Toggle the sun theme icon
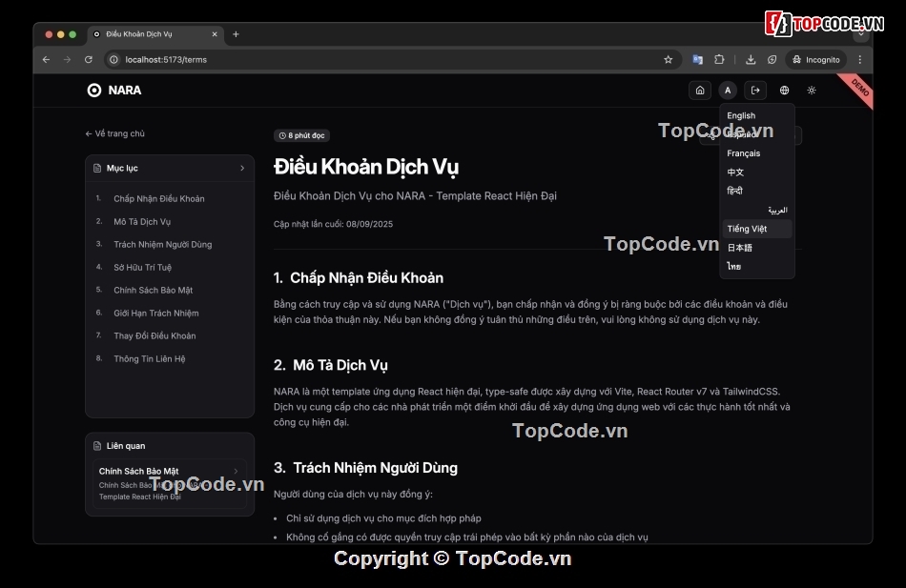The height and width of the screenshot is (588, 906). click(x=812, y=91)
